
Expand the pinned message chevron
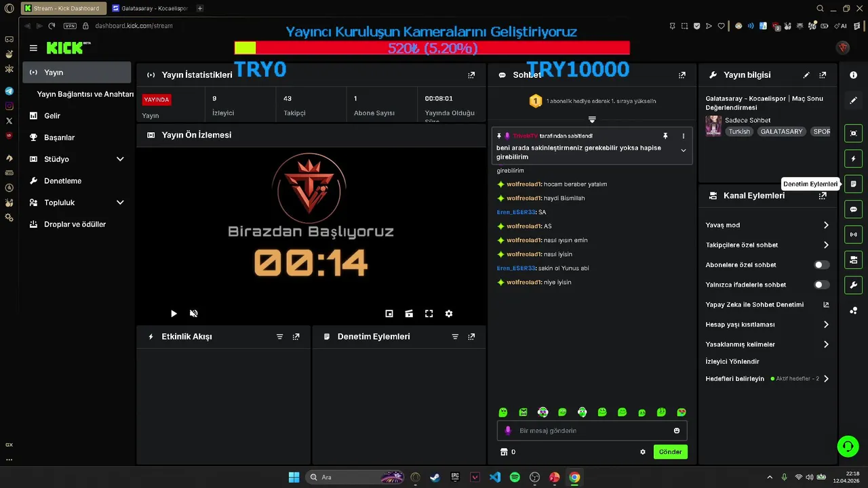coord(683,150)
